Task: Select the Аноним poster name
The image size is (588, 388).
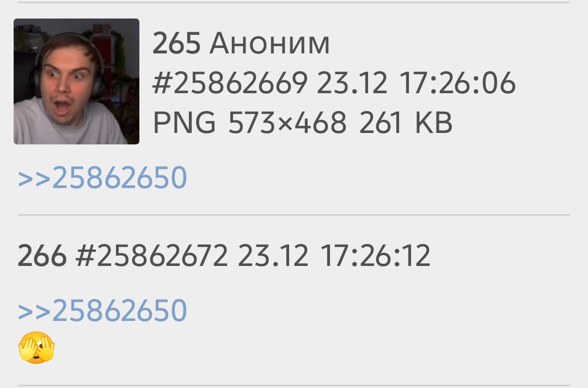Action: [269, 44]
